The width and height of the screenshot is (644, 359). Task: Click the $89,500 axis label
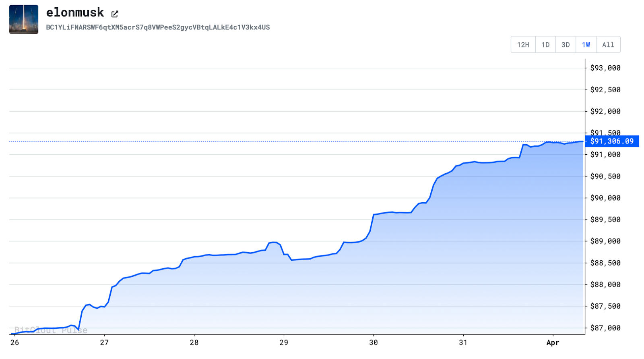pos(605,220)
